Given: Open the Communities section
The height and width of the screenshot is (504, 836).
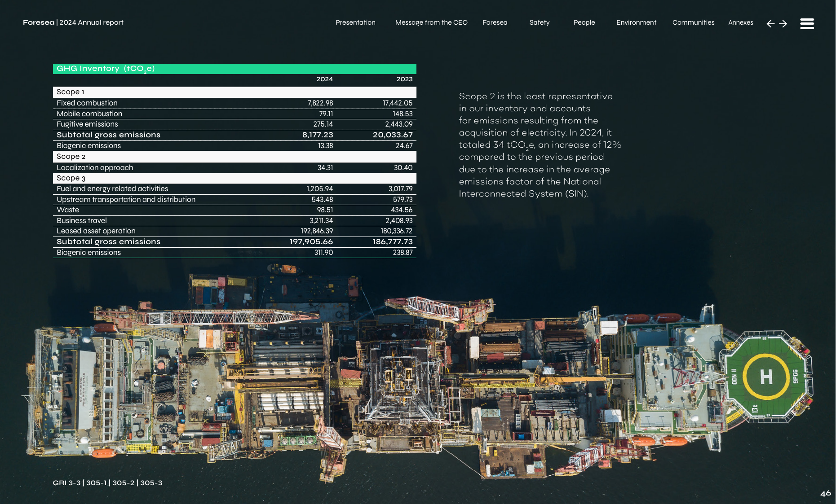Looking at the screenshot, I should pos(693,22).
